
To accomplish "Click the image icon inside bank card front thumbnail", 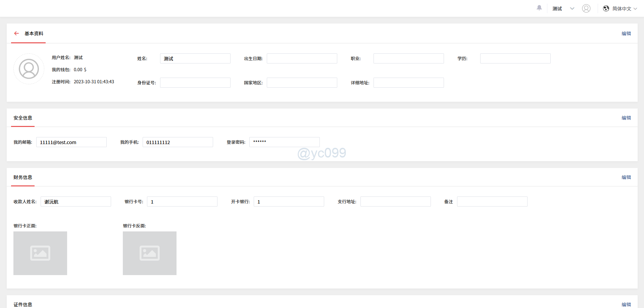I will tap(40, 253).
